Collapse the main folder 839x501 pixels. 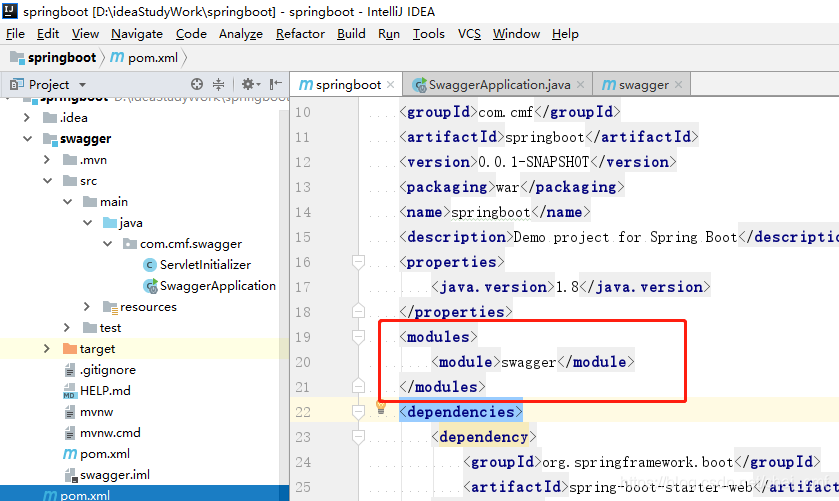(x=68, y=202)
